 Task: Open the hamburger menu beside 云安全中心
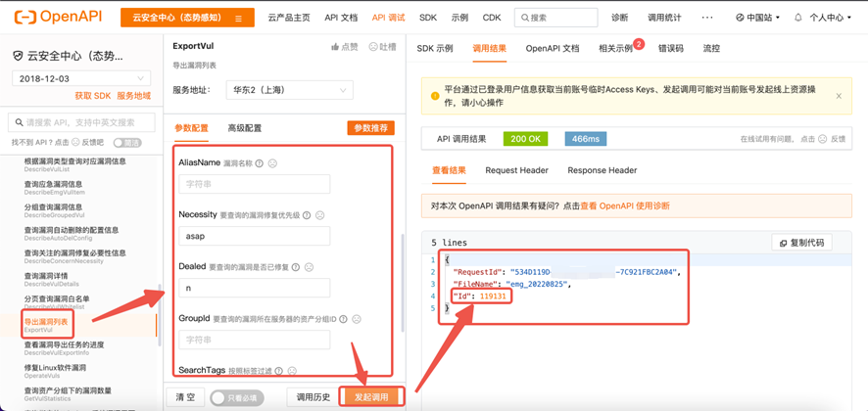point(239,19)
